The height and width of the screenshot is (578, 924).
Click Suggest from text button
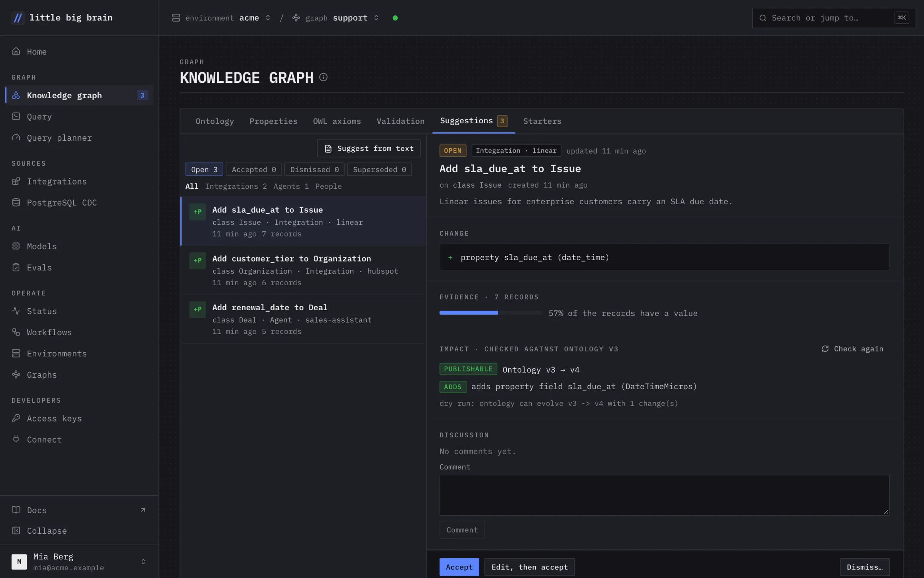point(369,148)
